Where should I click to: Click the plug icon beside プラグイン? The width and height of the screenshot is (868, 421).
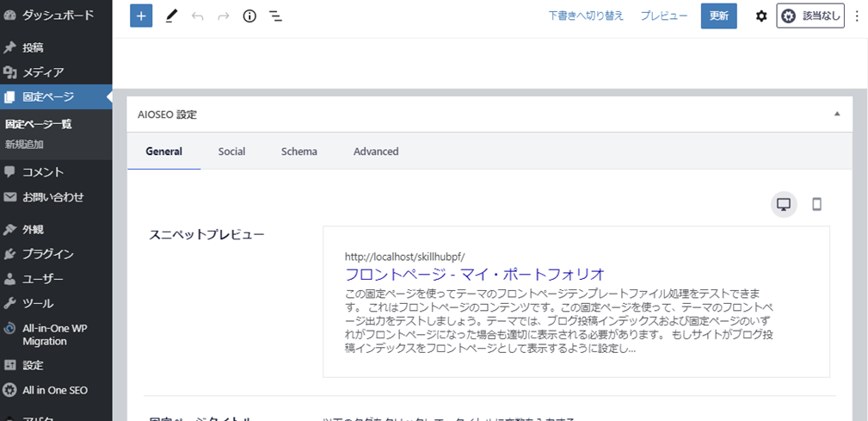[x=9, y=254]
